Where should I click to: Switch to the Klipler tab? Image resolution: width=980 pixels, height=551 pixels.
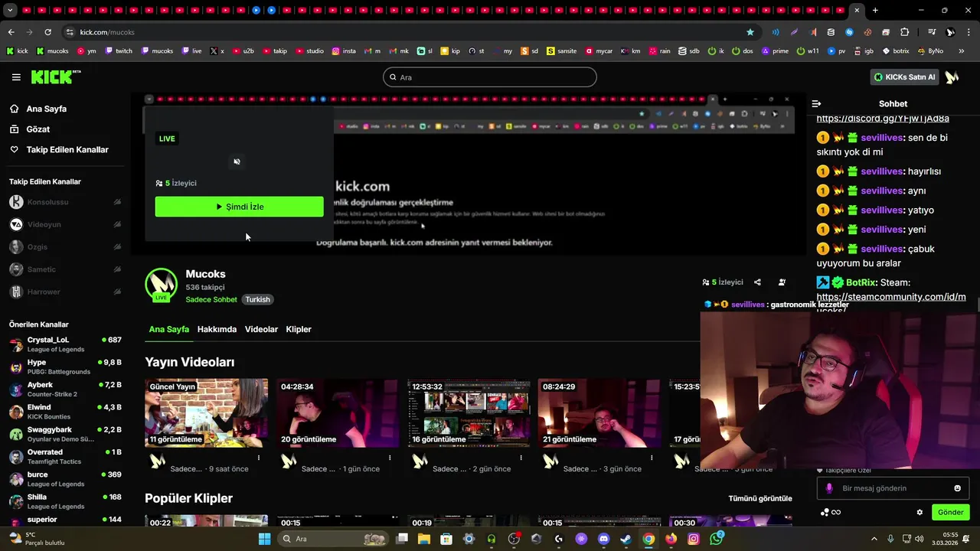click(x=299, y=329)
